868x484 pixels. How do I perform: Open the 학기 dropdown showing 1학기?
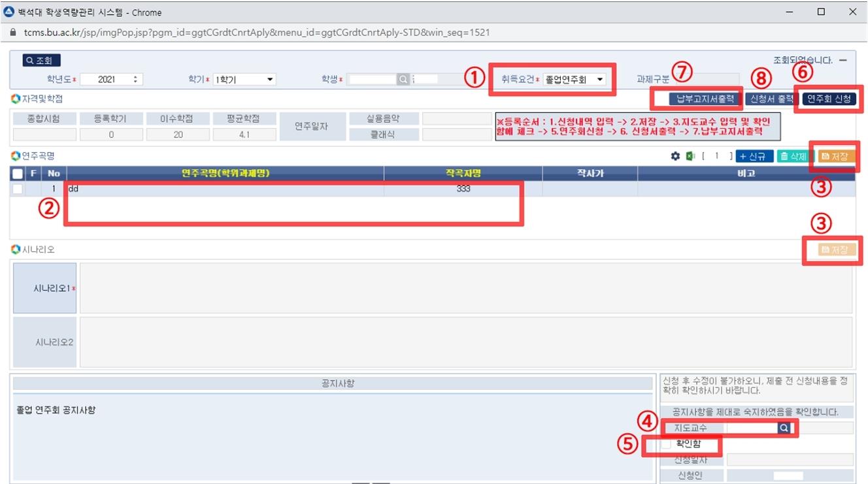[244, 80]
